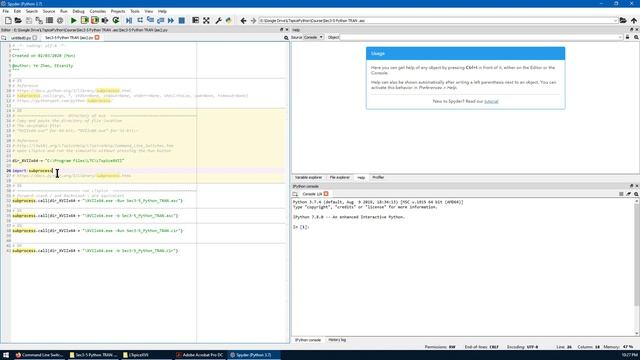Create a new file via toolbar
Viewport: 640px width, 360px height.
click(x=8, y=20)
